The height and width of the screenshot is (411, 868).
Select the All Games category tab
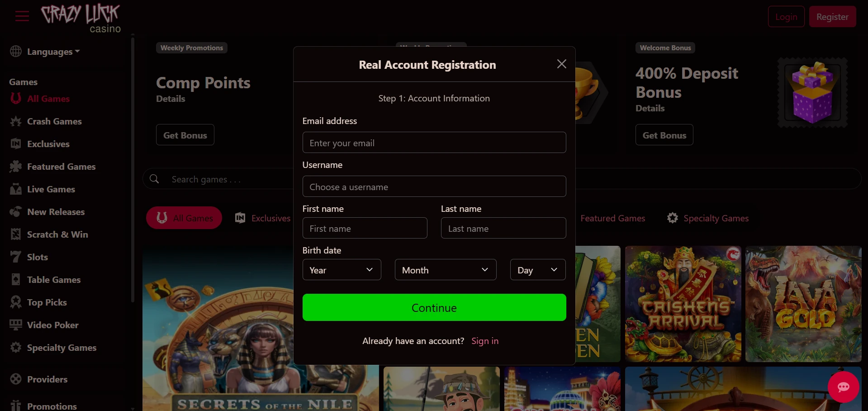coord(184,218)
